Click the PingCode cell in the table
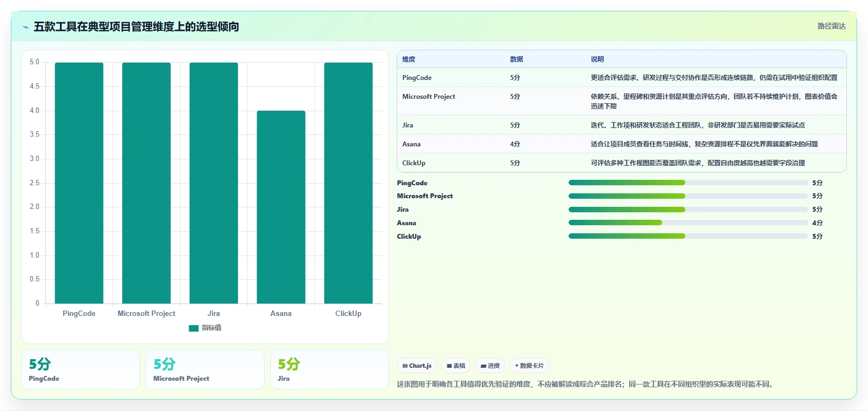 (417, 78)
